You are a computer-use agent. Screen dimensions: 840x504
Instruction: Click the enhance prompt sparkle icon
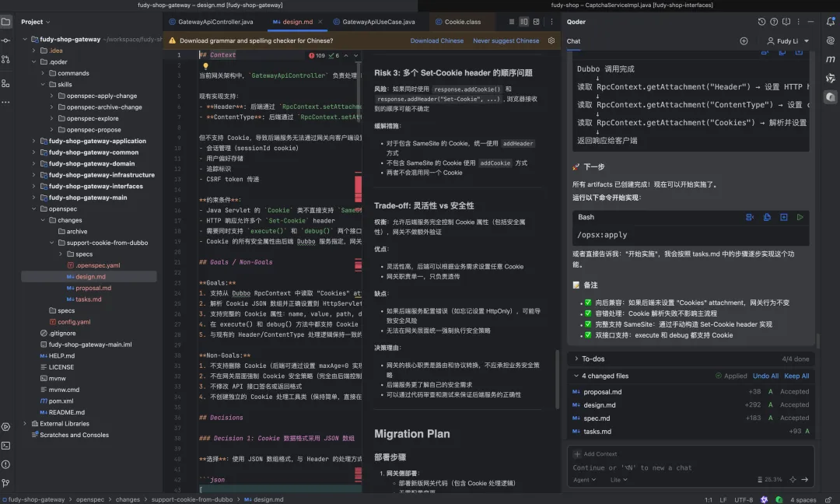tap(793, 479)
